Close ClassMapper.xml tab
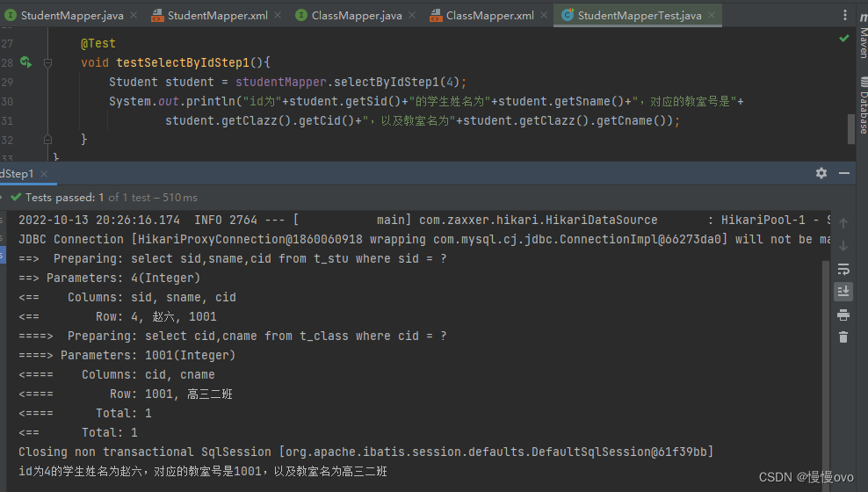The height and width of the screenshot is (492, 868). point(544,16)
